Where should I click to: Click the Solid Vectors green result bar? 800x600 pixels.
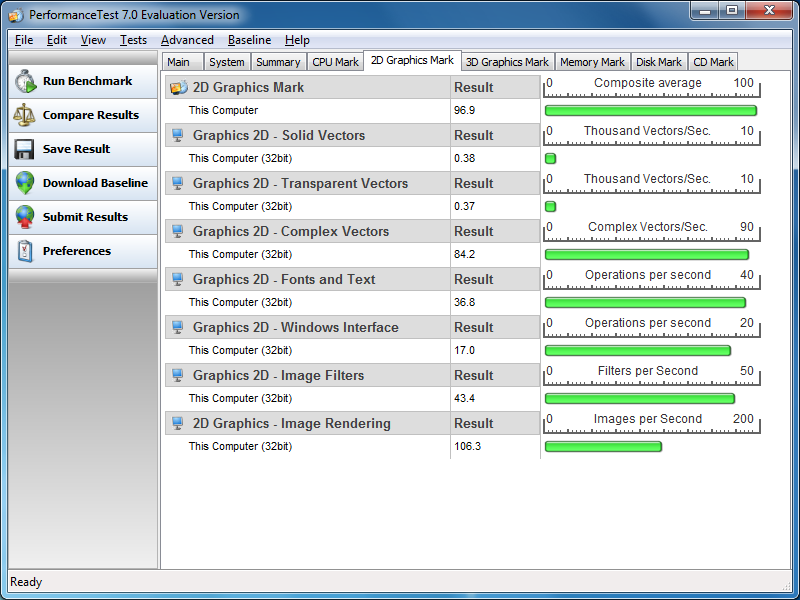click(x=551, y=159)
